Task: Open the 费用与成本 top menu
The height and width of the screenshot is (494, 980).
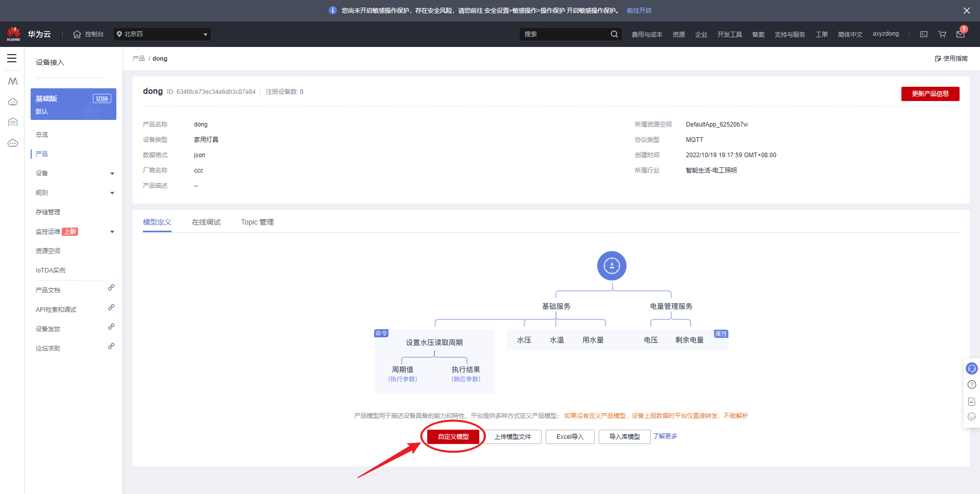Action: coord(647,35)
